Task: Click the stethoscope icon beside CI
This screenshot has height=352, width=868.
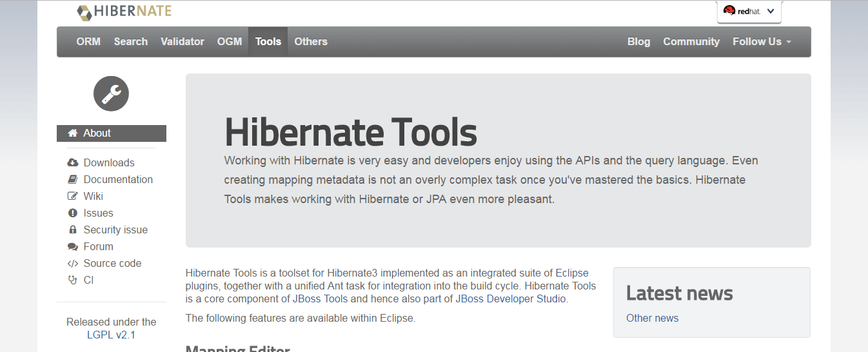Action: [72, 280]
